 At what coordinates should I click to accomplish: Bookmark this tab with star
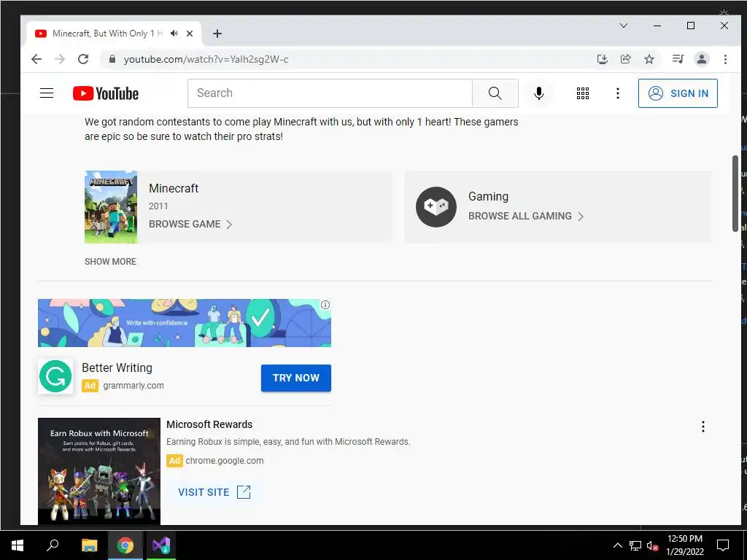649,59
